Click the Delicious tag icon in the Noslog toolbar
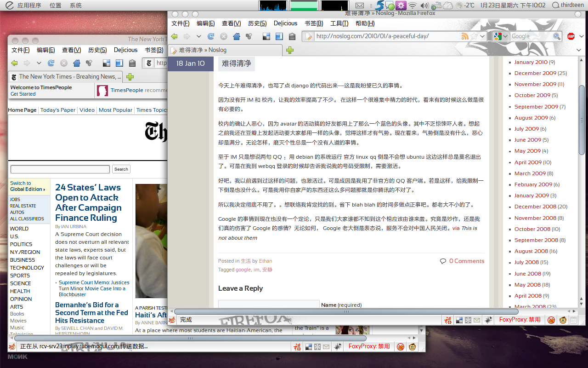588x368 pixels. [x=292, y=36]
